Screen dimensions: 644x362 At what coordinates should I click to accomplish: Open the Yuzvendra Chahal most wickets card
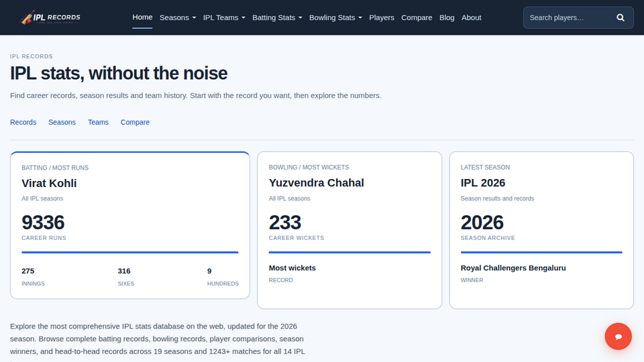click(x=350, y=230)
